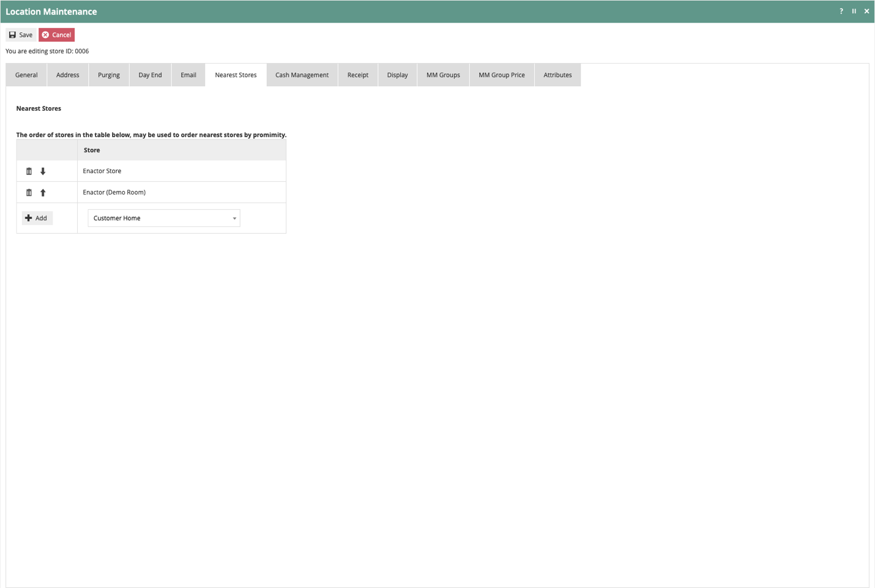The width and height of the screenshot is (875, 588).
Task: Open the MM Group Price tab
Action: [x=502, y=75]
